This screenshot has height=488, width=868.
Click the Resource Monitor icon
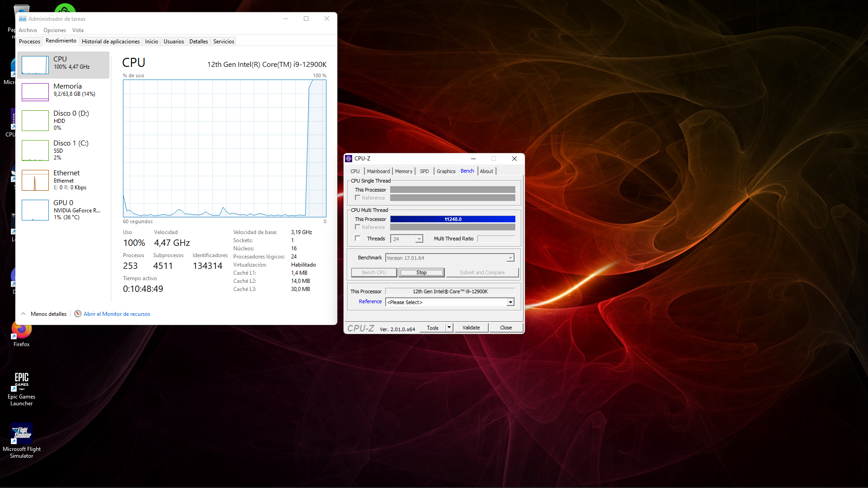tap(78, 314)
